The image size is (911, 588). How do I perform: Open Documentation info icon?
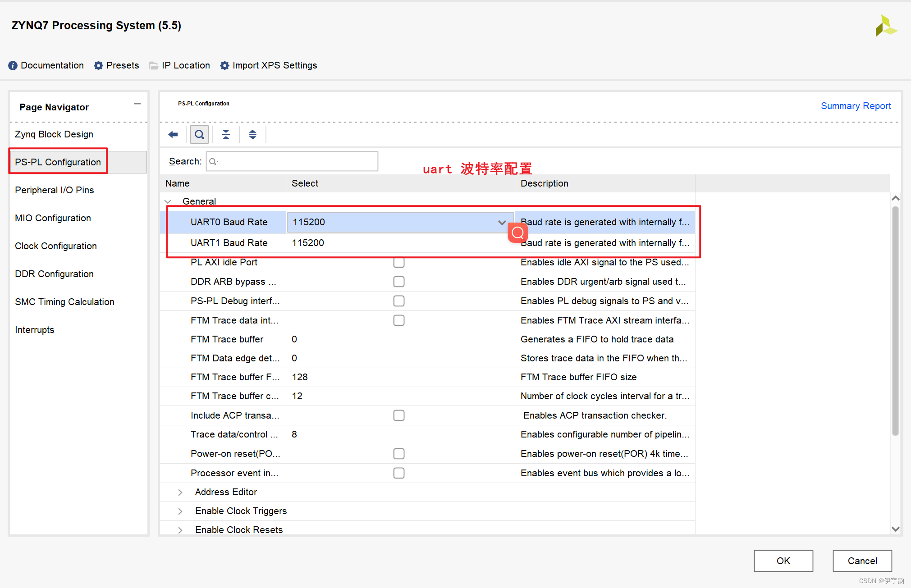(13, 65)
